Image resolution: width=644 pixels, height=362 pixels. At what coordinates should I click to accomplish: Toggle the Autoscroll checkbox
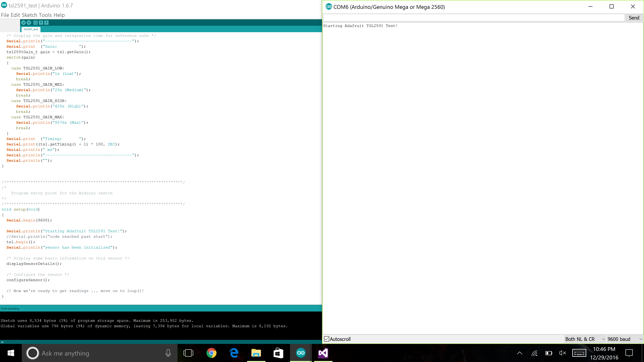coord(326,339)
